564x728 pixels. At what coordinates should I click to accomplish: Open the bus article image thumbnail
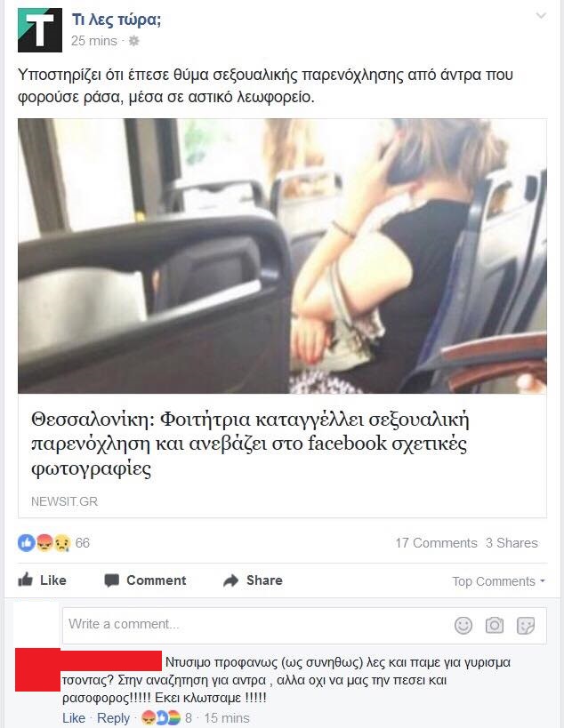(x=282, y=256)
